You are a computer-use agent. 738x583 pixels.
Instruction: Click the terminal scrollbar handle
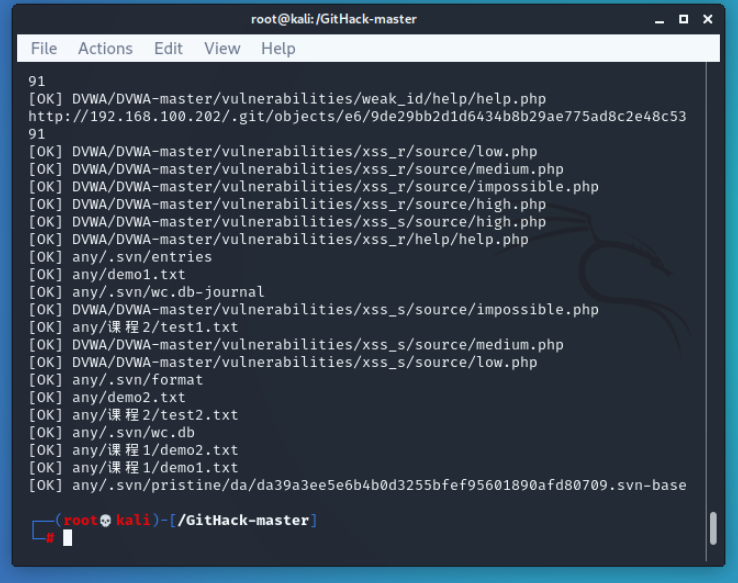coord(713,528)
